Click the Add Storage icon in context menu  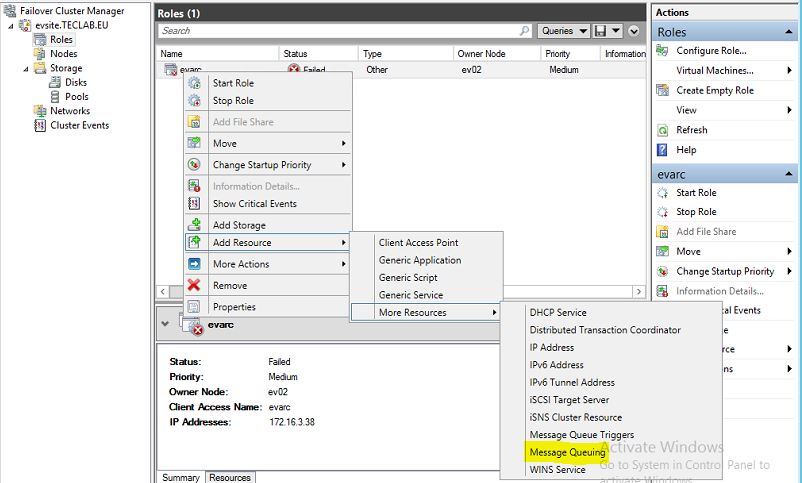click(x=194, y=225)
